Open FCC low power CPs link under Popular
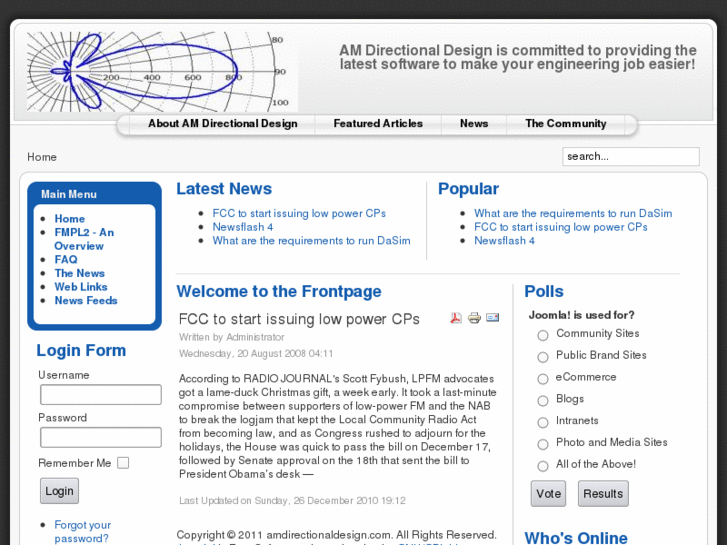727x545 pixels. click(x=561, y=227)
